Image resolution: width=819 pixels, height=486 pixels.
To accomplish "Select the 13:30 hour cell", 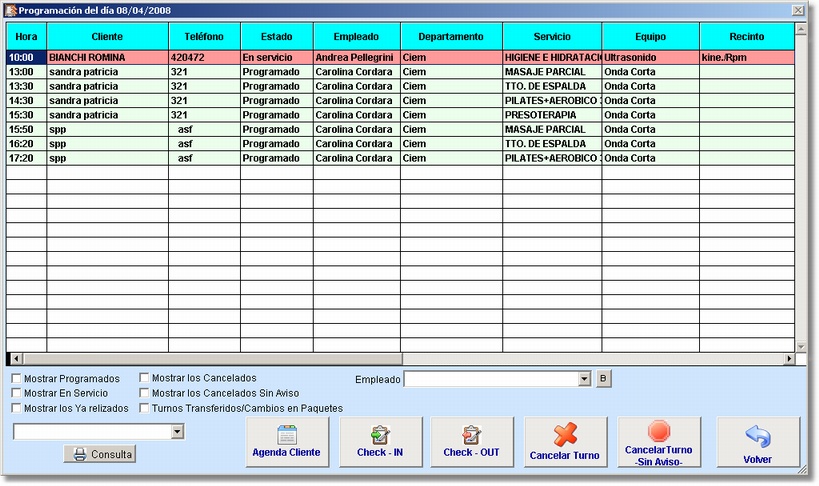I will coord(26,86).
